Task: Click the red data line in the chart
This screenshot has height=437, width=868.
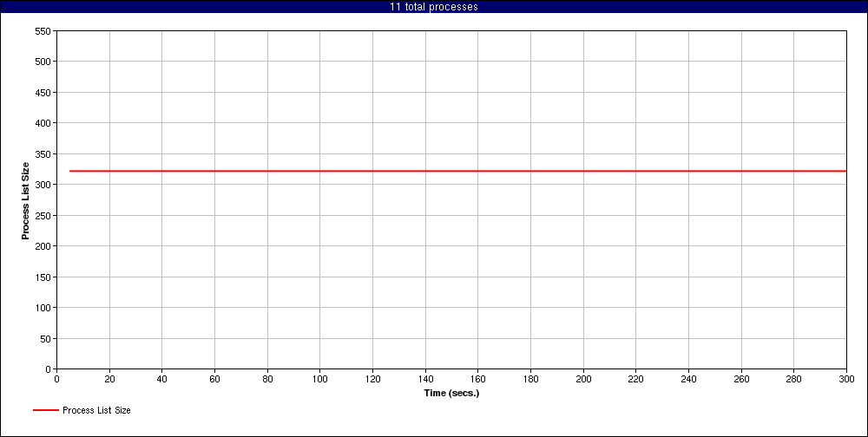Action: pos(451,171)
